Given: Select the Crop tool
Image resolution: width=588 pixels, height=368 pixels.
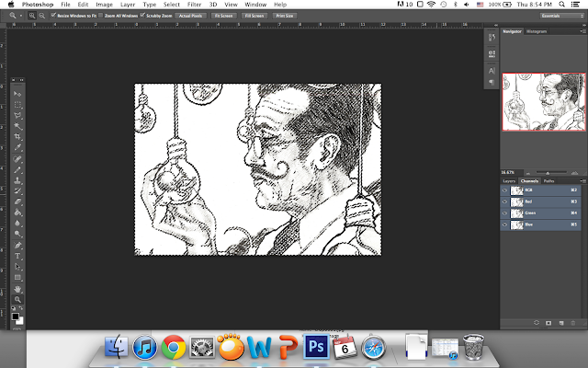Looking at the screenshot, I should pyautogui.click(x=17, y=137).
